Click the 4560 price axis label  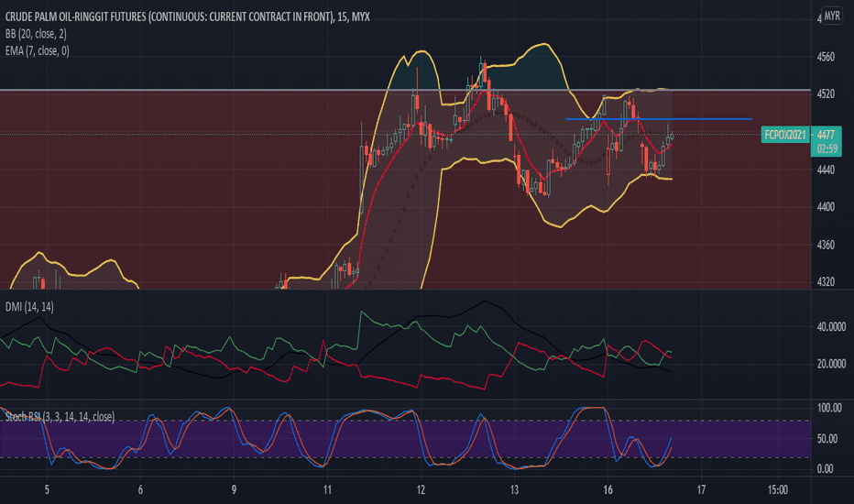pos(826,57)
